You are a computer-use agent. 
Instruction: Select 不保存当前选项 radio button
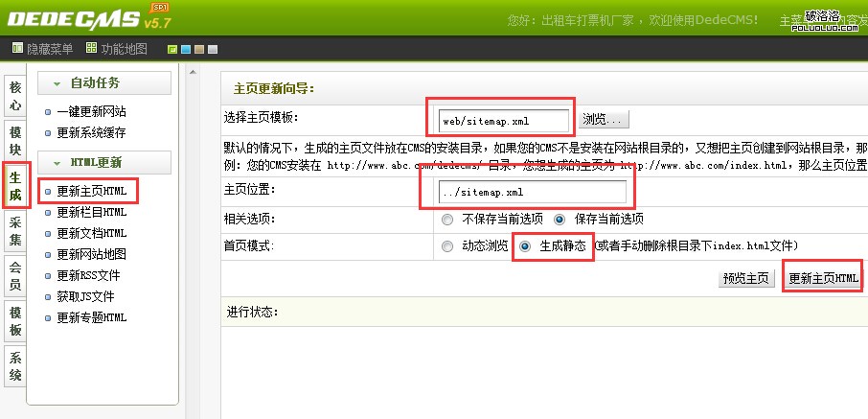[x=447, y=220]
